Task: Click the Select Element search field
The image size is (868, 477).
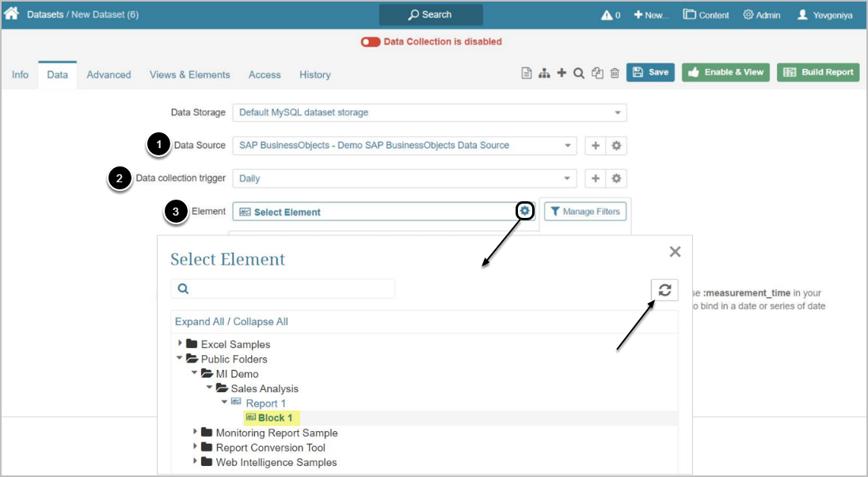Action: pyautogui.click(x=283, y=288)
